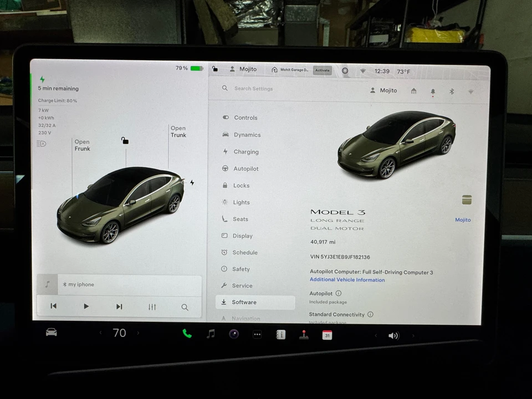532x399 pixels.
Task: Tap the Model 3 car image in settings
Action: [x=396, y=144]
